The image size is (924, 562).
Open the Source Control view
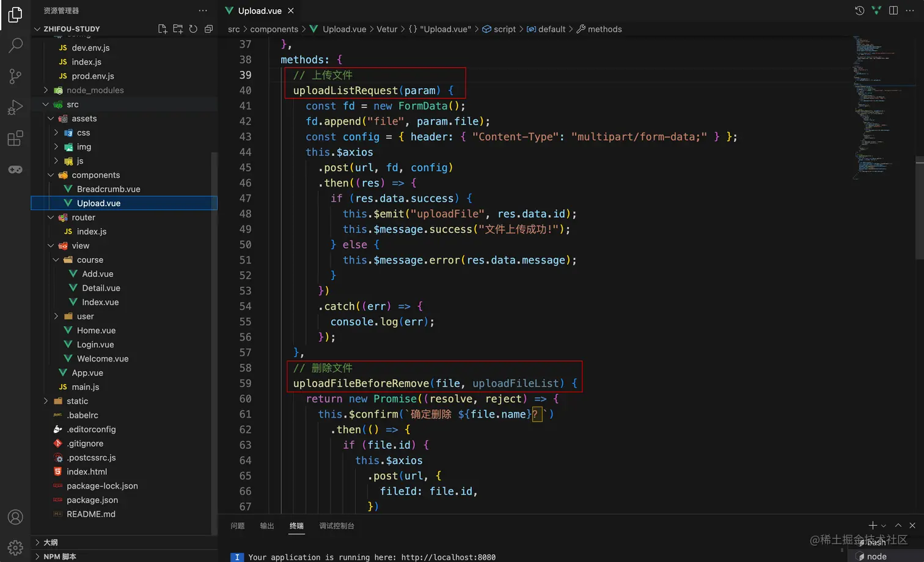coord(15,76)
